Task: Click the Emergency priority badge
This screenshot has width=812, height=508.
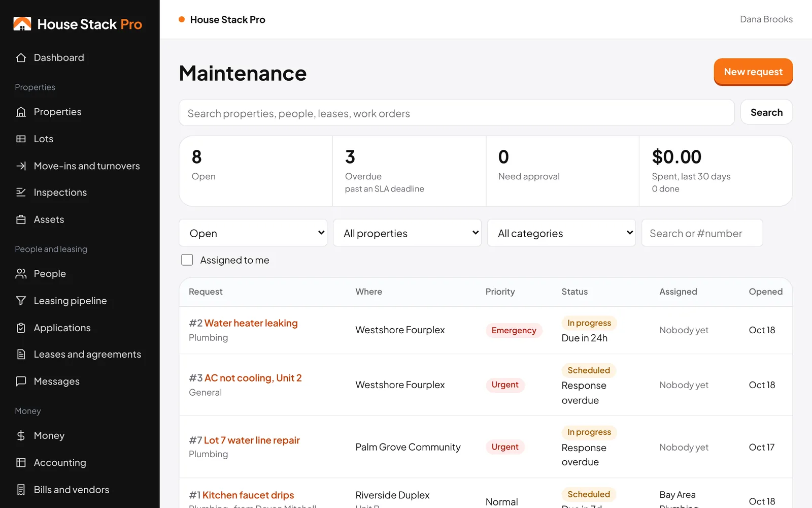Action: tap(514, 330)
